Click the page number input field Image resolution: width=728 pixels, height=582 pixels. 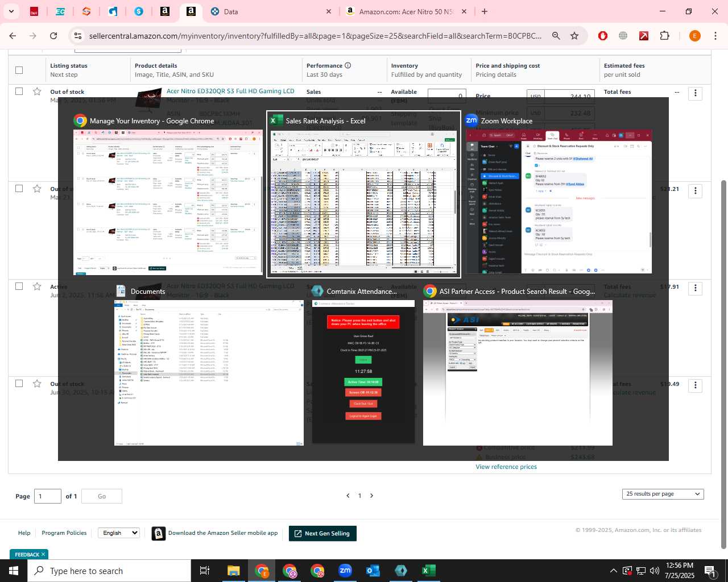(x=48, y=496)
